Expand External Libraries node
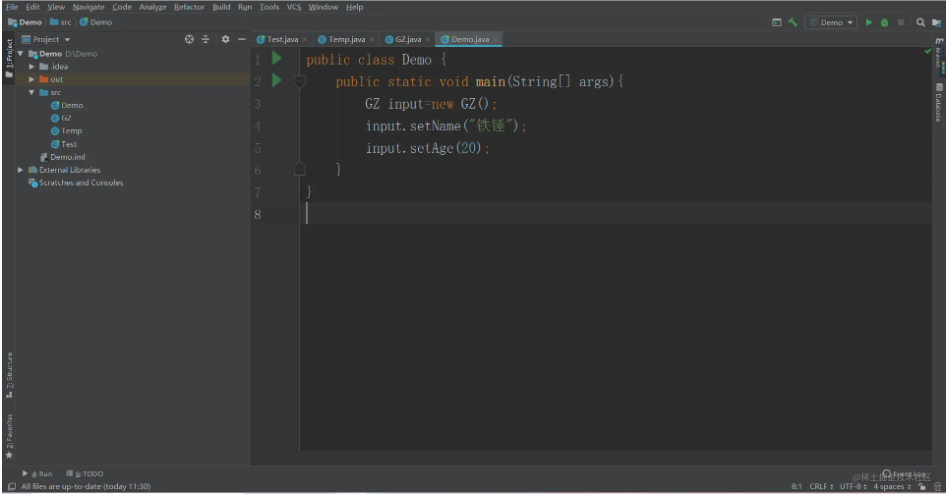 21,170
